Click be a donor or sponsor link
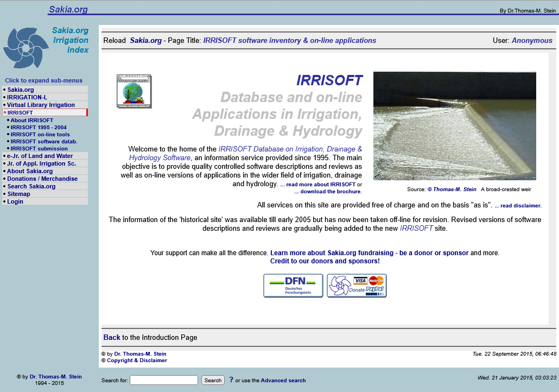The image size is (559, 392). (434, 253)
